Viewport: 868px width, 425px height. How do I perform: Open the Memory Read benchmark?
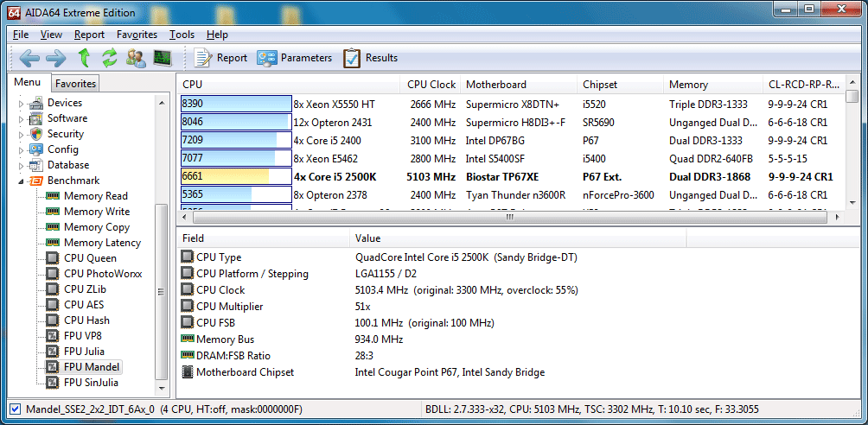pyautogui.click(x=95, y=196)
